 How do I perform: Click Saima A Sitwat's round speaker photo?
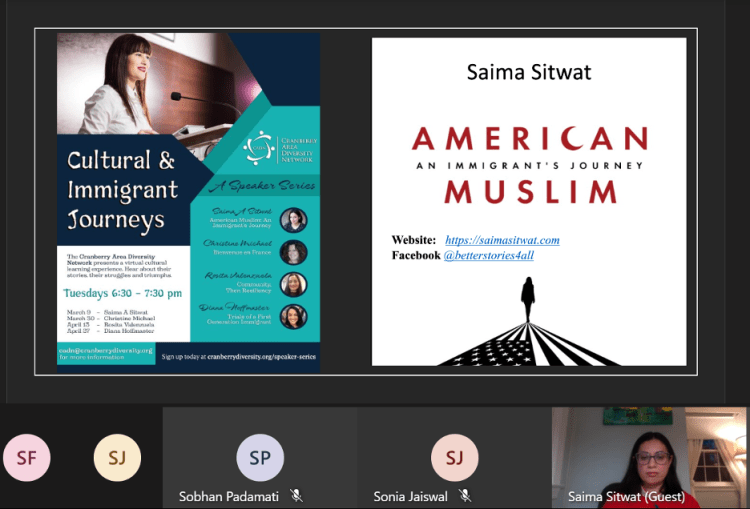click(x=293, y=220)
